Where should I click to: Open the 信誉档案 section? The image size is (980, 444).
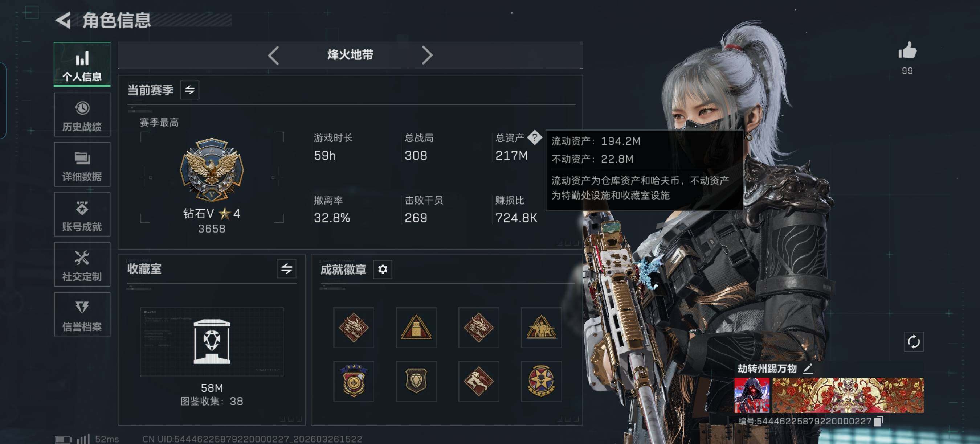point(82,314)
